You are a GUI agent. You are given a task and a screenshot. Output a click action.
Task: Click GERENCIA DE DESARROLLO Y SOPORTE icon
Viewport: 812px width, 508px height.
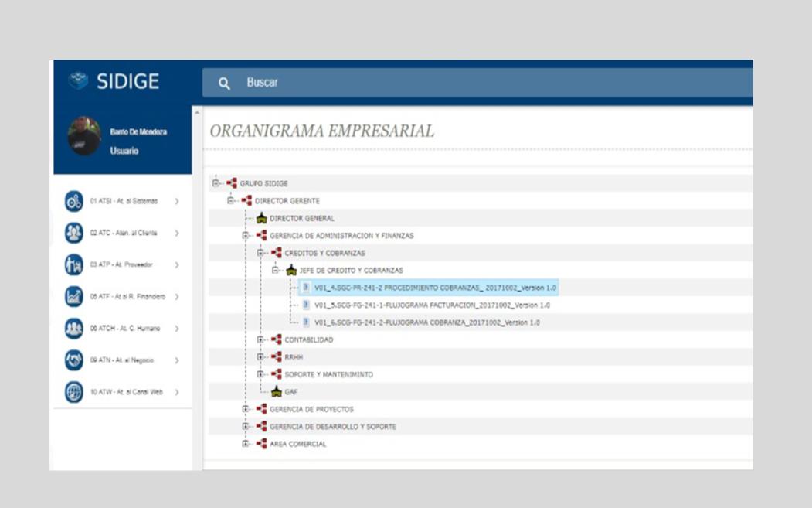261,427
